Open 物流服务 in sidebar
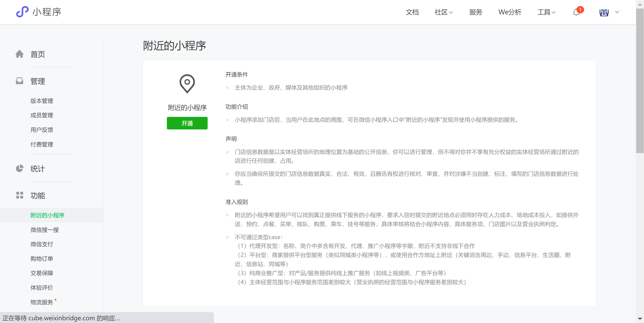The image size is (644, 323). pyautogui.click(x=42, y=302)
